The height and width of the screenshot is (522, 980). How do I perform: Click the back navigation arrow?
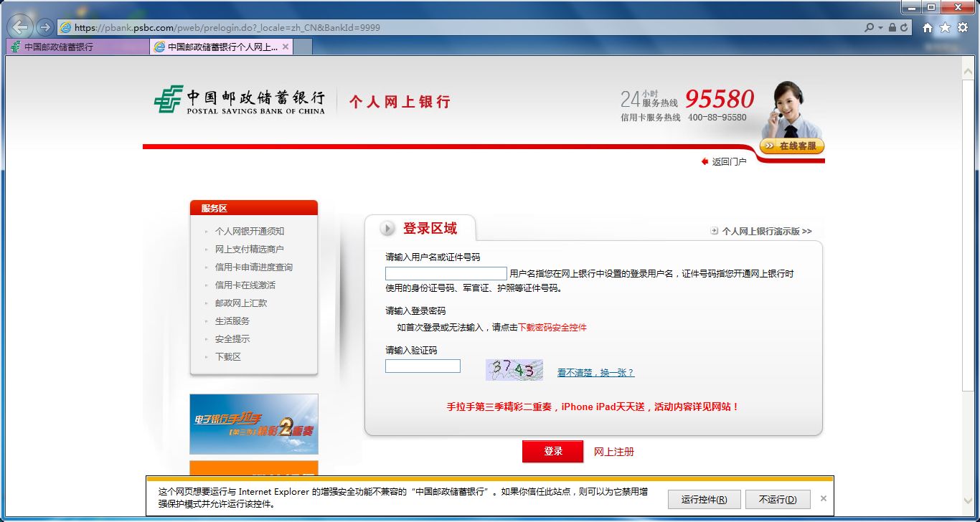click(x=19, y=27)
